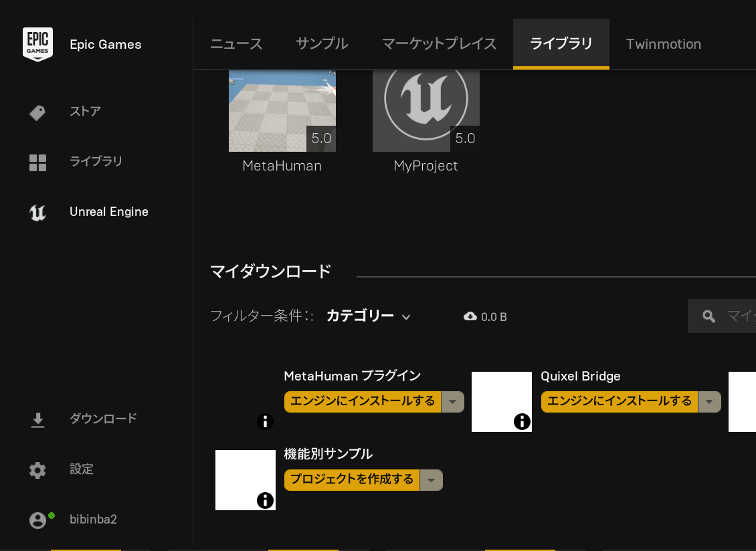Expand dropdown arrow beside MetaHuman プラグイン install button
The height and width of the screenshot is (551, 756).
[452, 402]
